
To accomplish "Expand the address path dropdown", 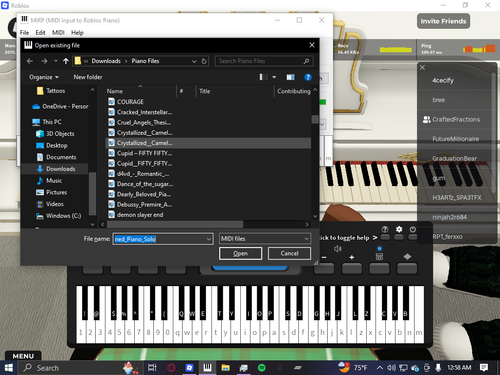I will (x=194, y=61).
